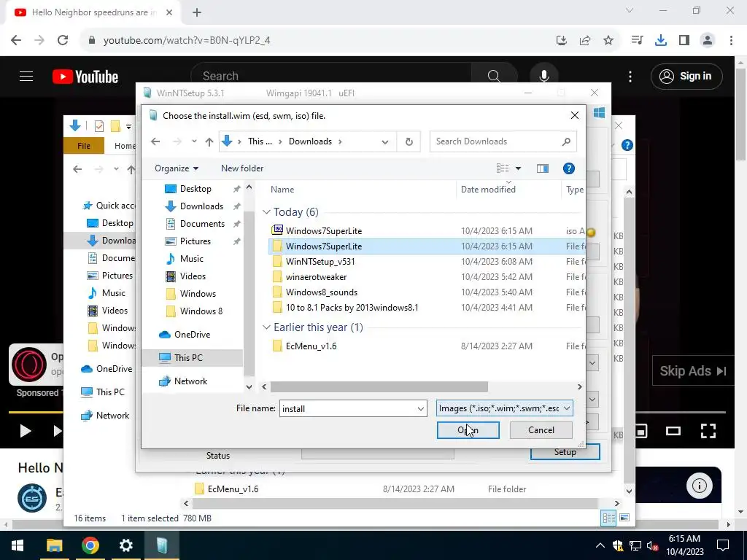Select 10 to 8.1 Packs by 2013windows8.1 folder
The image size is (747, 560).
pyautogui.click(x=352, y=308)
